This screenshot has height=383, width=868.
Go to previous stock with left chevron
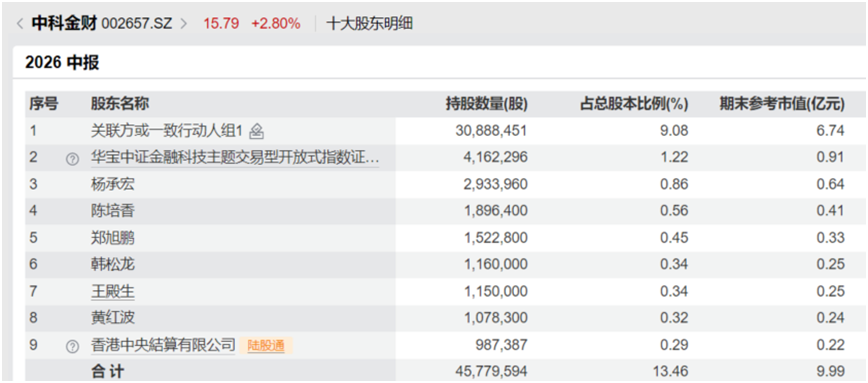[x=20, y=24]
